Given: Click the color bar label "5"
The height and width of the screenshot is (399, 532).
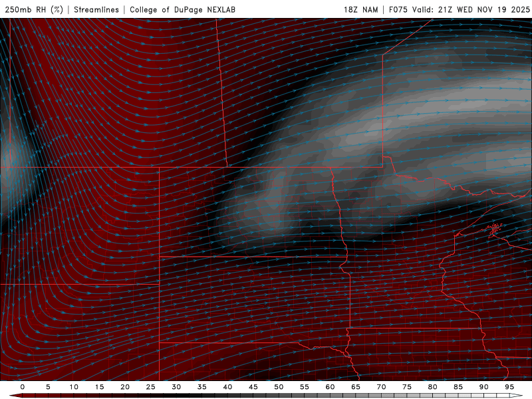Looking at the screenshot, I should [x=48, y=387].
